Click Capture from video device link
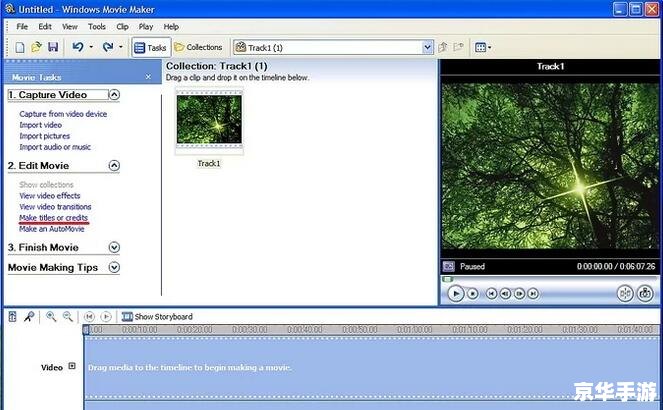Viewport: 663px width, 410px height. point(63,114)
